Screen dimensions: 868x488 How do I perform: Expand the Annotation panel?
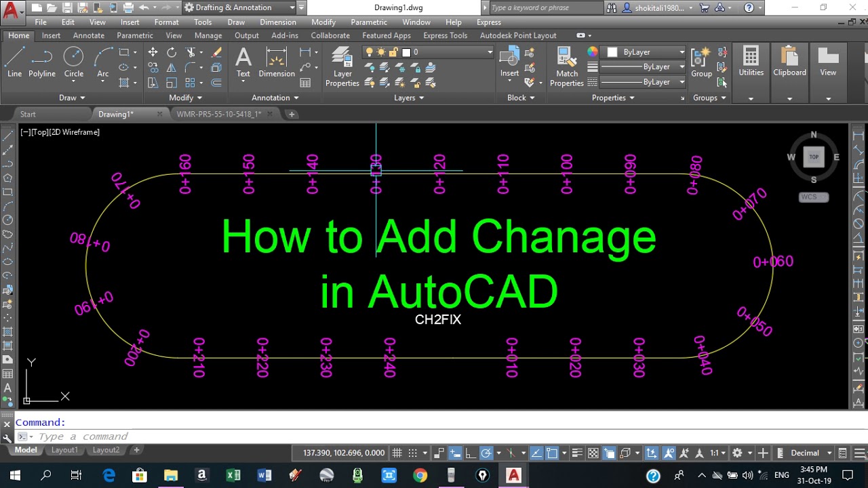[275, 98]
